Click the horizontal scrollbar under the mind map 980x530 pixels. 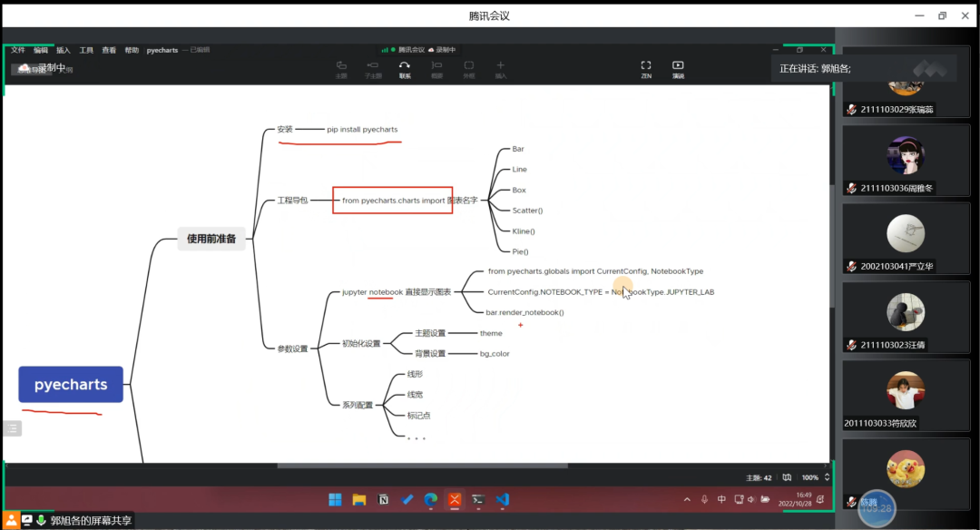coord(417,466)
